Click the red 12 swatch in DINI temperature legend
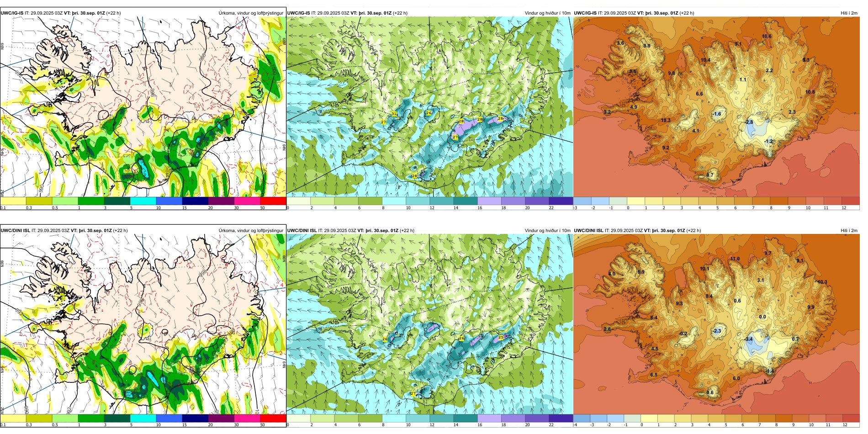 [852, 418]
